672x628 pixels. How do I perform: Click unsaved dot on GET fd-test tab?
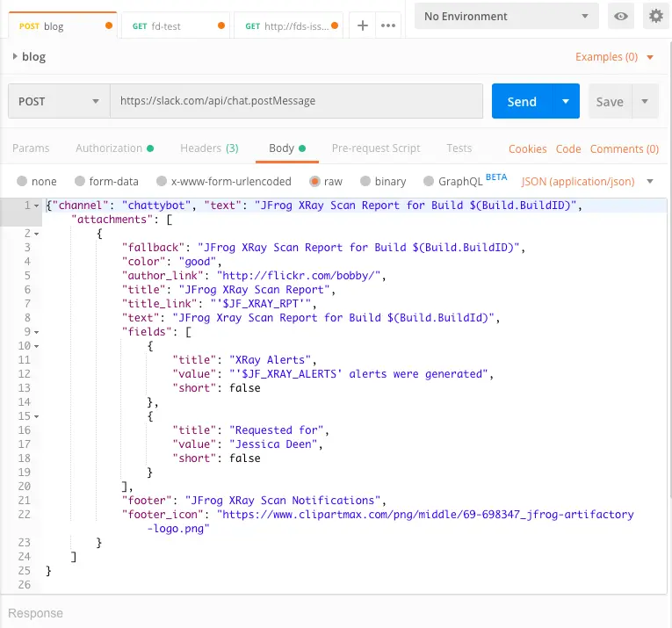[x=221, y=25]
